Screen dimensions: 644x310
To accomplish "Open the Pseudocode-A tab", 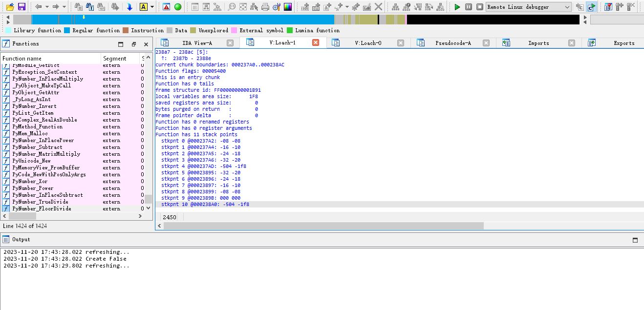I will [x=453, y=43].
